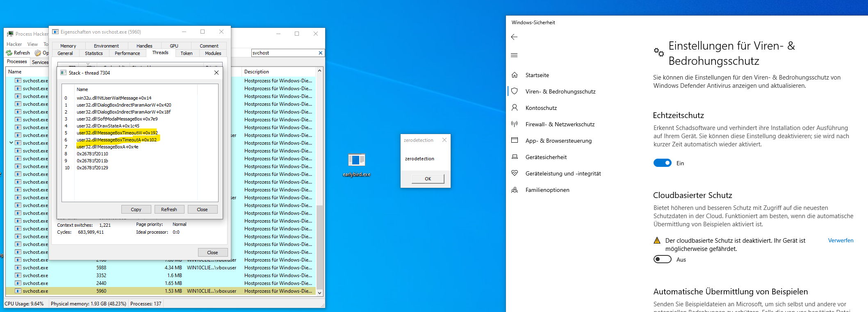The height and width of the screenshot is (312, 868).
Task: Click the shield icon for Viren- & Bedrohungsschutz
Action: [515, 91]
